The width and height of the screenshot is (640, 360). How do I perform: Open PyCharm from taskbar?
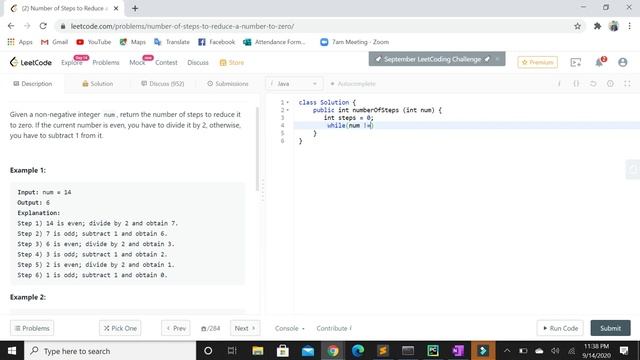point(433,351)
